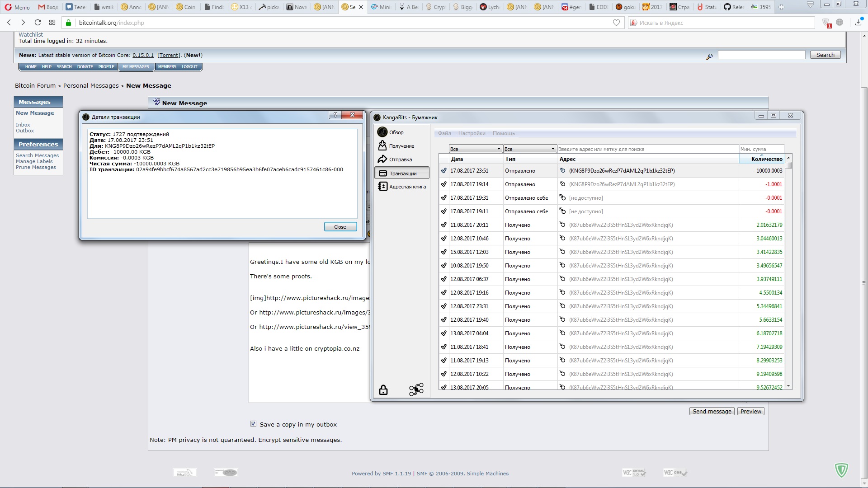Click the PHP badge in the footer
This screenshot has height=488, width=868.
point(226,473)
